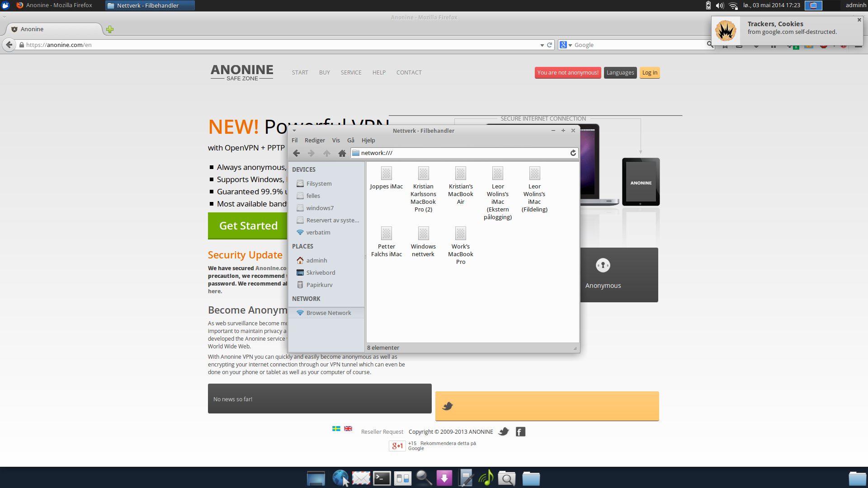This screenshot has height=488, width=868.
Task: Open BUY on the Anonine site
Action: point(324,72)
